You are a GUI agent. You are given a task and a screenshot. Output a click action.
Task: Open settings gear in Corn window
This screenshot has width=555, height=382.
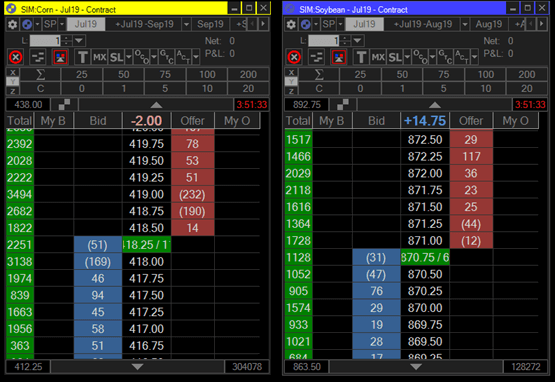click(x=12, y=24)
